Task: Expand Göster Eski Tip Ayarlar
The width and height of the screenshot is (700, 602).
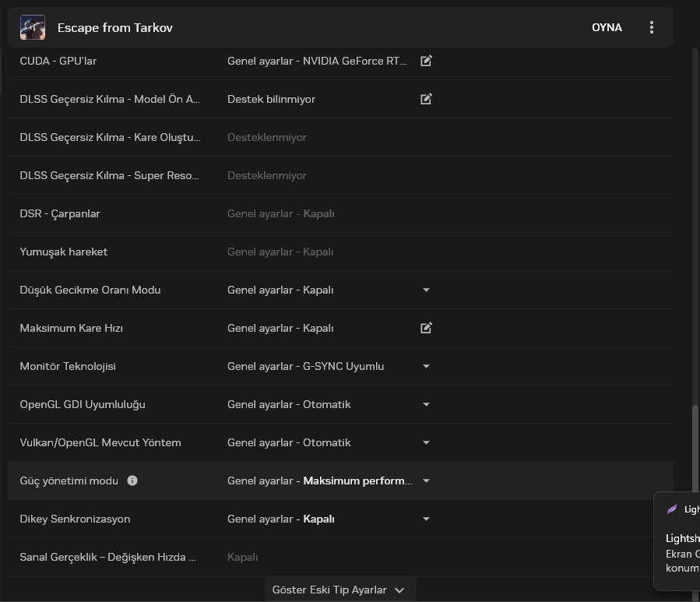Action: click(x=340, y=590)
